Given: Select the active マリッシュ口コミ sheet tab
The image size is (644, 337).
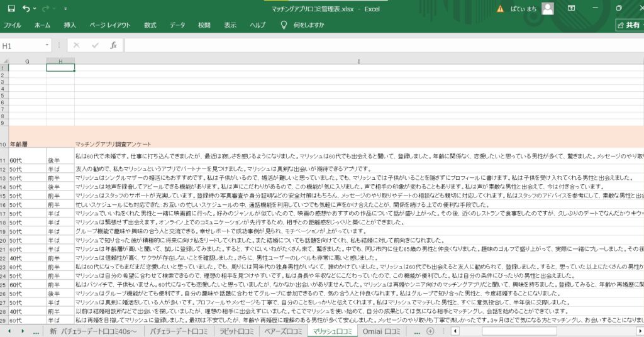Looking at the screenshot, I should pyautogui.click(x=332, y=331).
